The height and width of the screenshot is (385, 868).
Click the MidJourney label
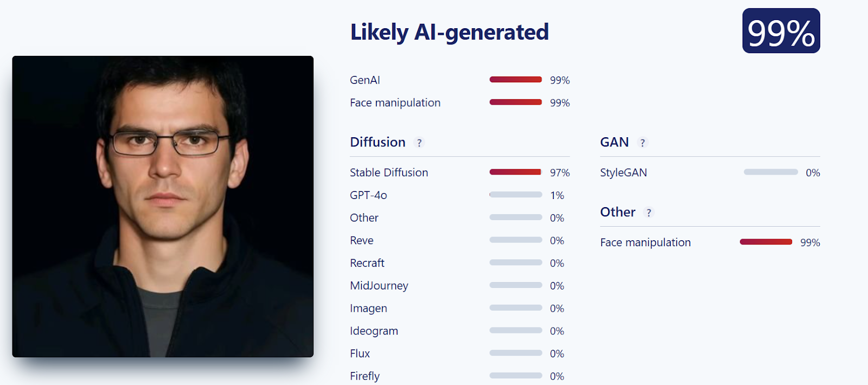[379, 286]
